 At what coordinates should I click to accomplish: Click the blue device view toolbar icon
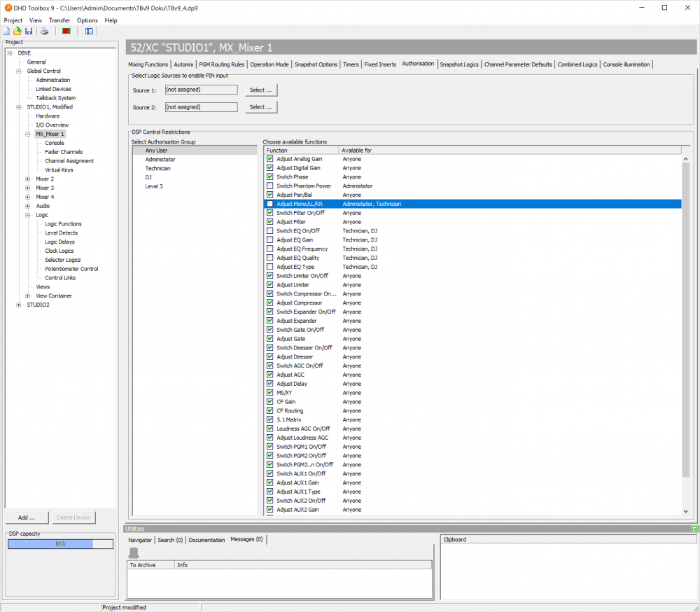point(89,31)
